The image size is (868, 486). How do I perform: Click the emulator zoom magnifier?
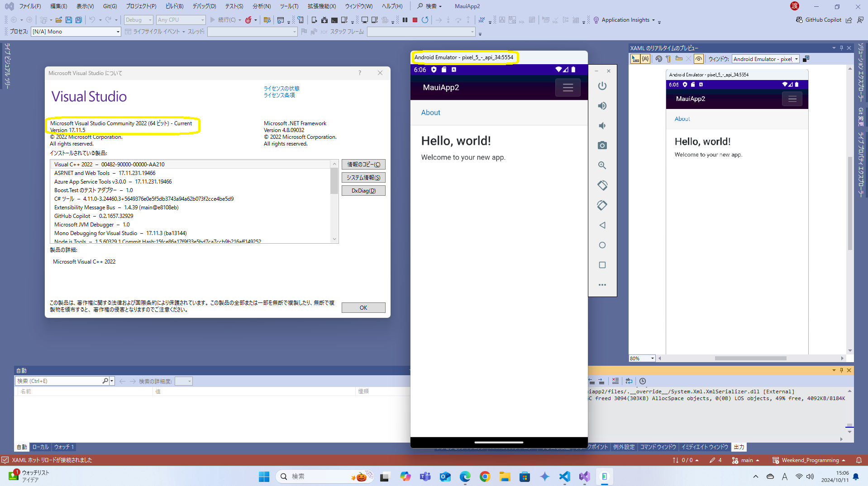(x=602, y=165)
